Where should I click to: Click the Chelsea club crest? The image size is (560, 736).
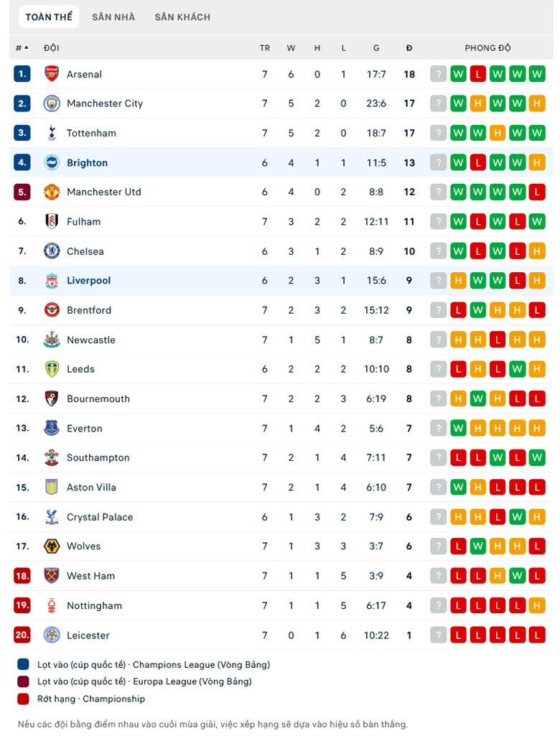[52, 251]
